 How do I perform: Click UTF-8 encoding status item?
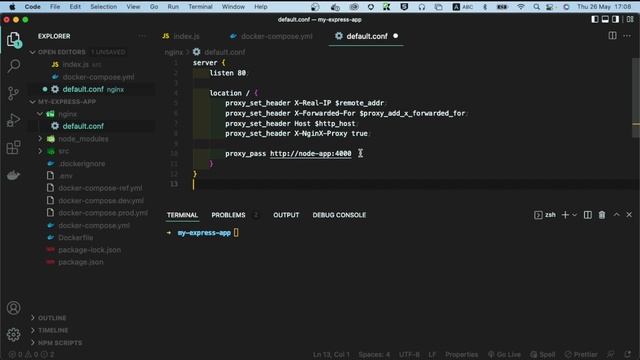pyautogui.click(x=409, y=355)
